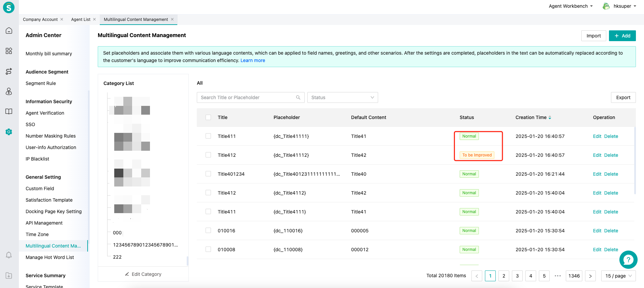The image size is (644, 288).
Task: Open the home icon in left sidebar
Action: tap(9, 31)
